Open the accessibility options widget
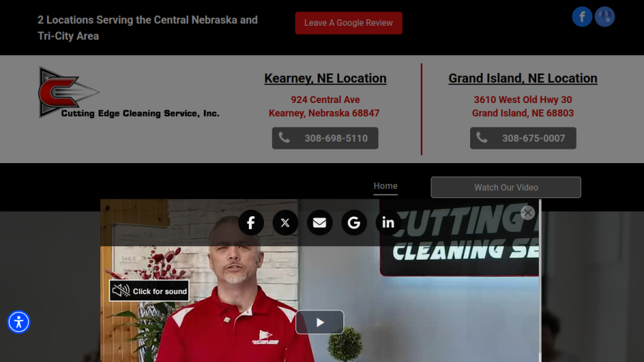 pyautogui.click(x=19, y=322)
